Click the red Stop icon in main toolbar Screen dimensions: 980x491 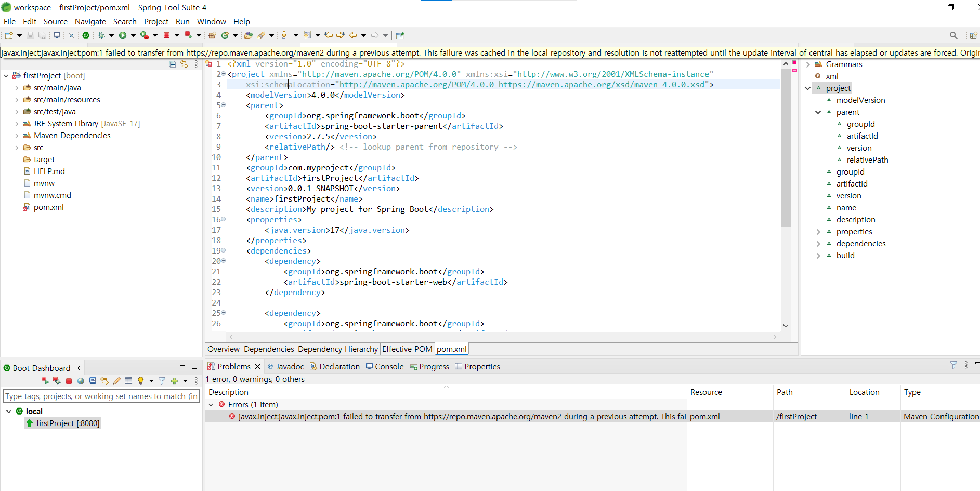(166, 35)
